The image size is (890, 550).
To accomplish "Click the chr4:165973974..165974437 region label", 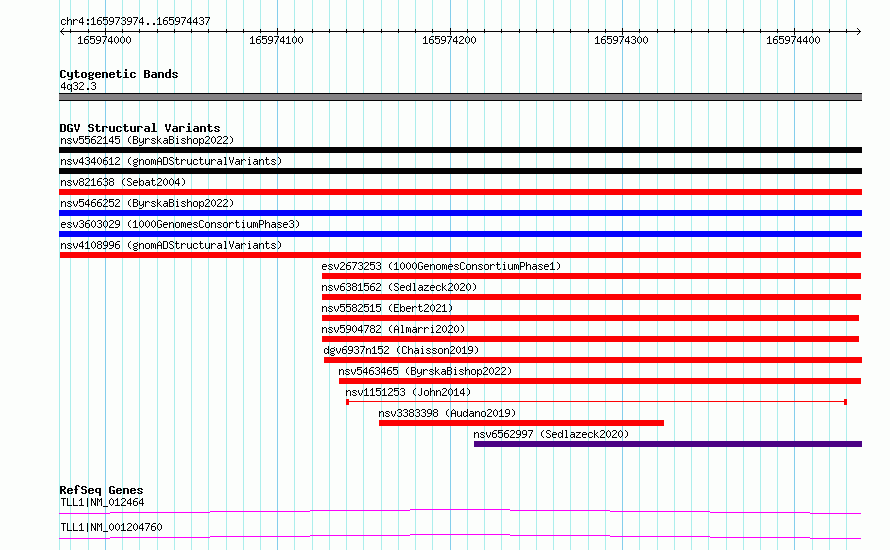I will coord(135,22).
